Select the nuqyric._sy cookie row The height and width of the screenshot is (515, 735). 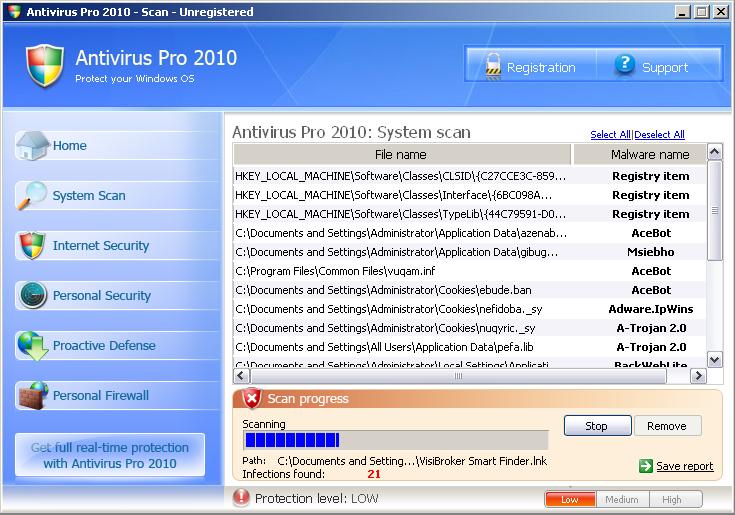(x=469, y=328)
